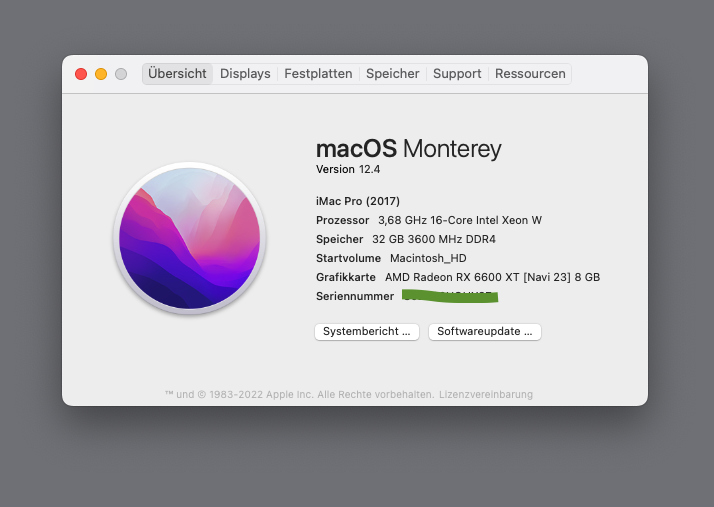Click the redacted Seriennummer value
The width and height of the screenshot is (714, 507).
(449, 296)
